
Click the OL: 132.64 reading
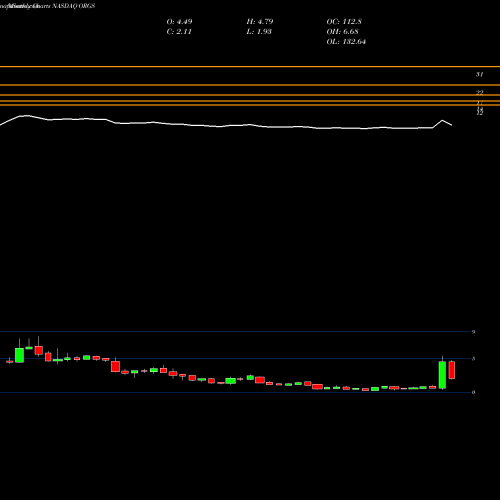point(346,42)
